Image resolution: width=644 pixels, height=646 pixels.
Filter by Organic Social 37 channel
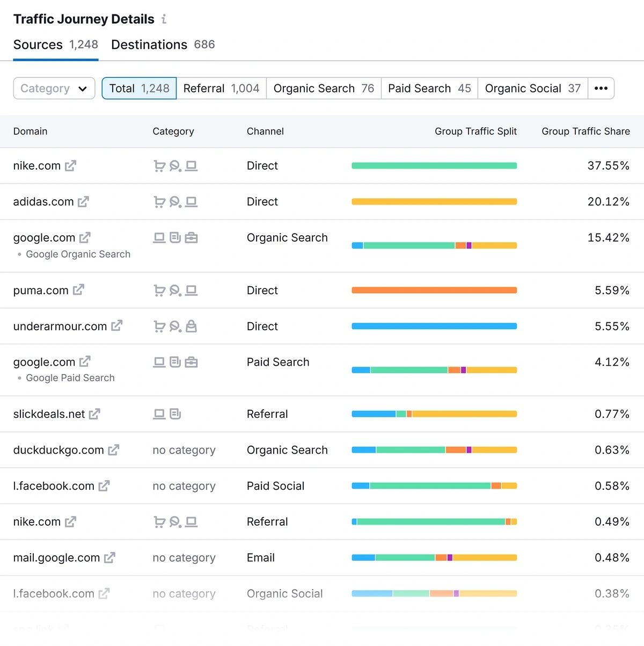[x=533, y=89]
